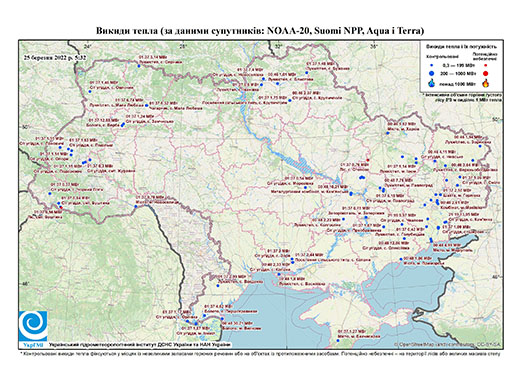Viewport: 520px width, 368px height.
Task: Select the blue marker near Prymorsk on the Azov coast
Action: click(x=401, y=259)
